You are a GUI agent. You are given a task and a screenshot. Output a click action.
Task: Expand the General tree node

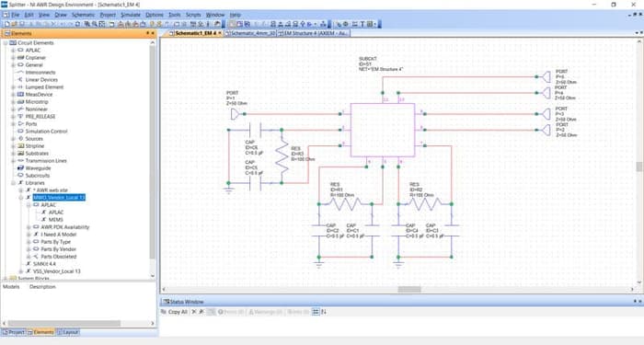point(13,65)
